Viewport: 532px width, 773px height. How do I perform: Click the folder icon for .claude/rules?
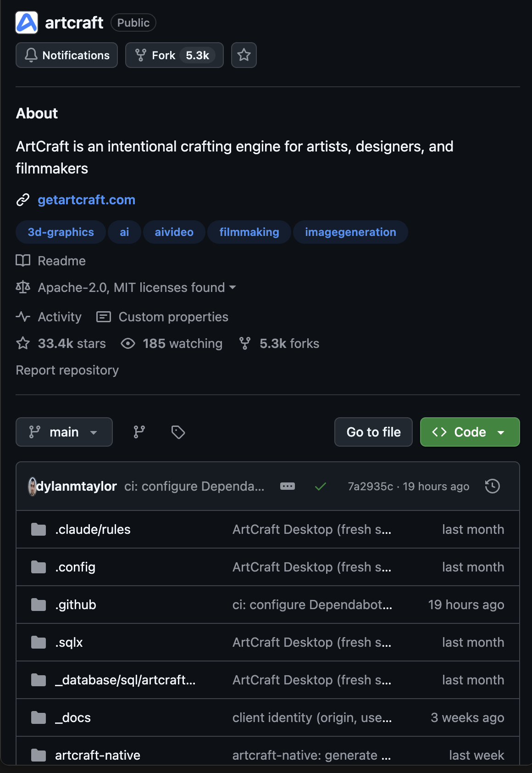pos(39,529)
